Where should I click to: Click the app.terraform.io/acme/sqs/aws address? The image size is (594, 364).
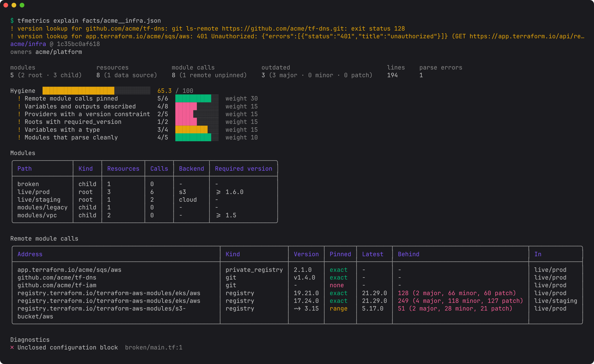(69, 270)
